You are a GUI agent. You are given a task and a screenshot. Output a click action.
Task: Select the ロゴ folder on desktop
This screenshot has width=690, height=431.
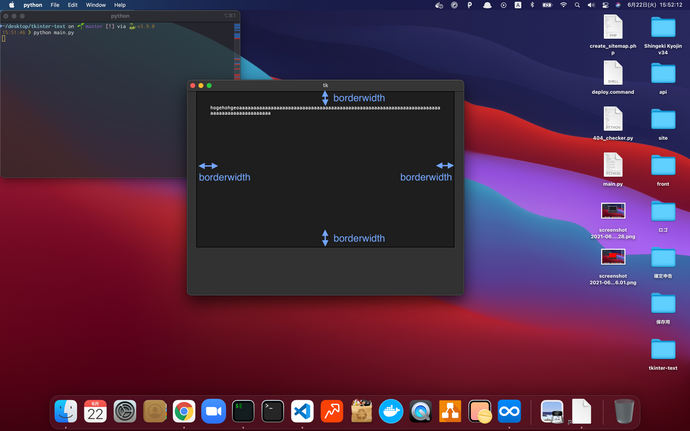pos(663,216)
